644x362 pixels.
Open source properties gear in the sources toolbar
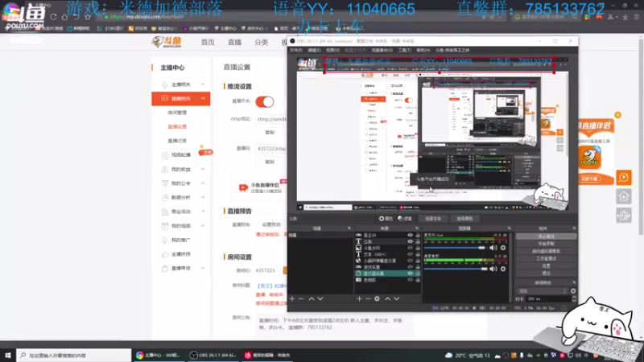click(x=377, y=298)
